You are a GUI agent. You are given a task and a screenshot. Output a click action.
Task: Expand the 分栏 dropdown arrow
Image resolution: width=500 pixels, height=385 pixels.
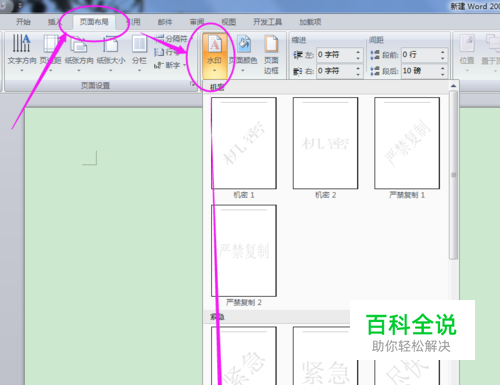coord(139,70)
